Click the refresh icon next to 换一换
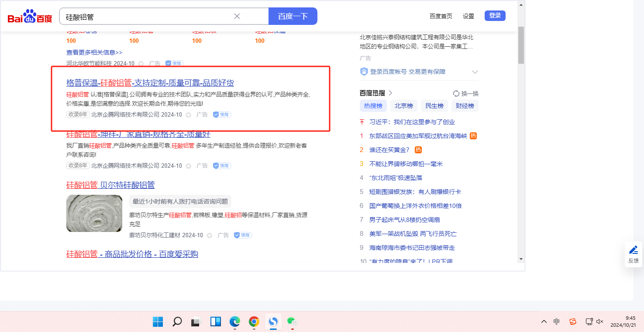The image size is (644, 332). [x=456, y=93]
